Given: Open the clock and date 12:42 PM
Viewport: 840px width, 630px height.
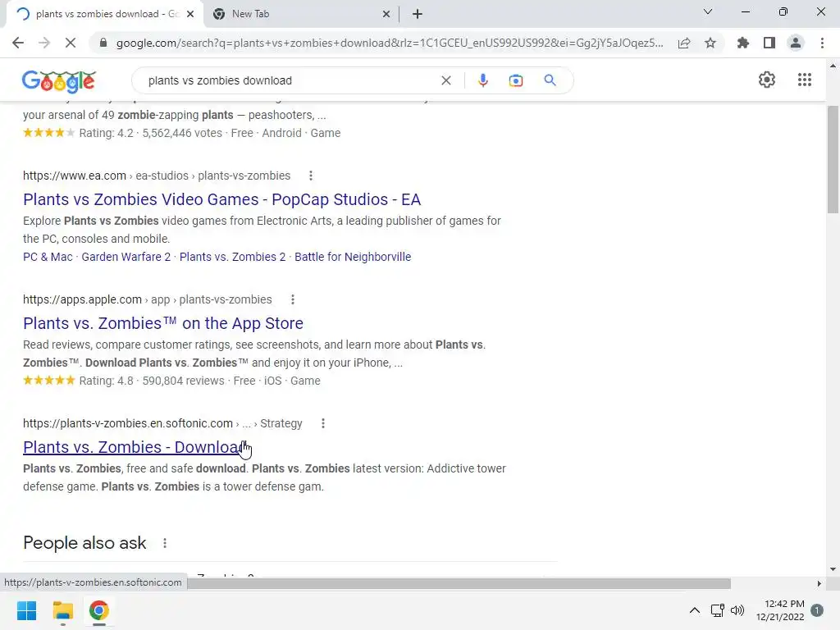Looking at the screenshot, I should point(780,610).
